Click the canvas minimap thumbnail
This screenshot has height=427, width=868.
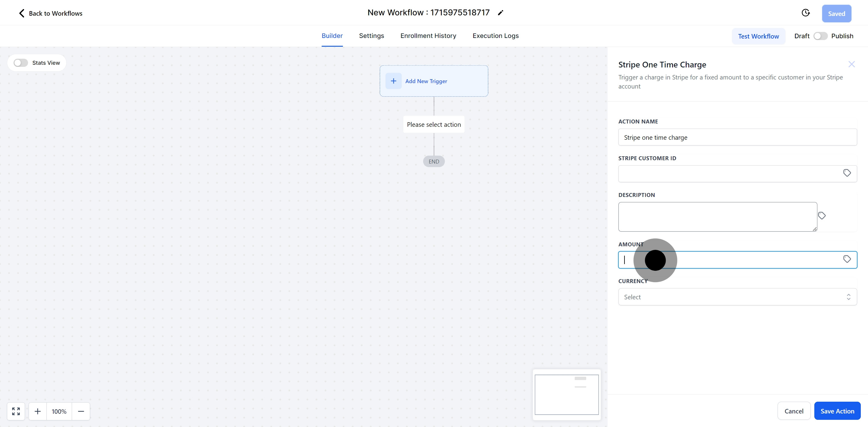point(566,395)
